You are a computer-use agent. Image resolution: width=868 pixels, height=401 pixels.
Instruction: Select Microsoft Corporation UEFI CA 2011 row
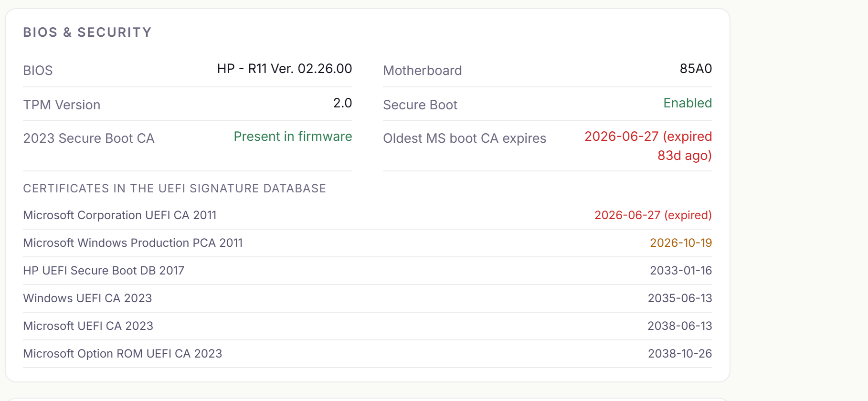tap(368, 215)
